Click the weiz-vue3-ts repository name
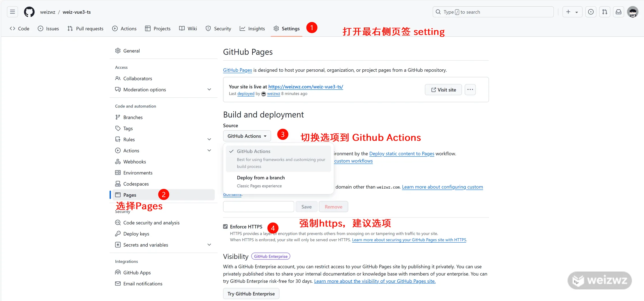 (x=77, y=12)
